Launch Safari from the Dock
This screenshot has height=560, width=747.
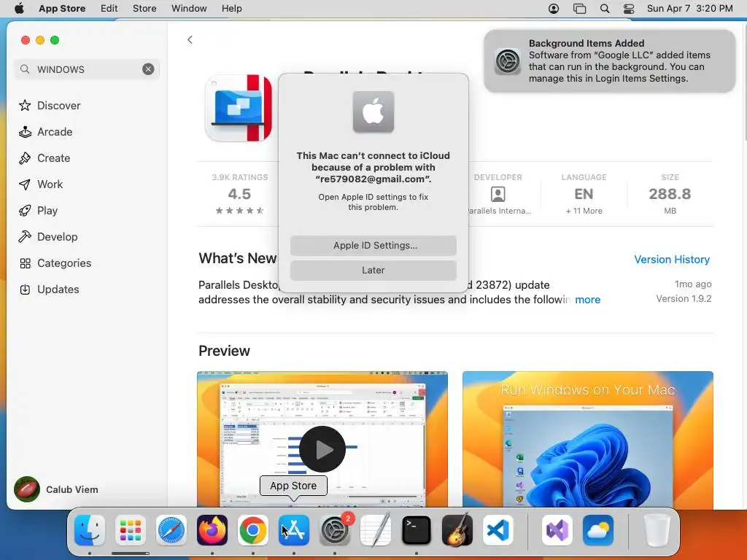[171, 530]
